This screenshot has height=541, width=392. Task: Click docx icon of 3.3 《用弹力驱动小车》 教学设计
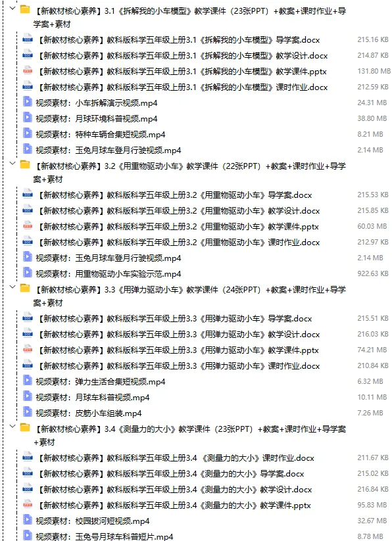tap(27, 333)
